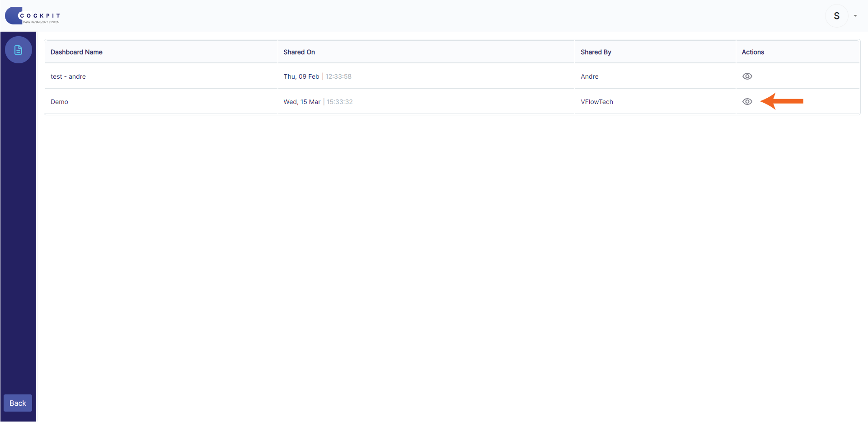Click the orange arrow pointing to Demo actions
Viewport: 868px width, 422px height.
click(x=782, y=101)
